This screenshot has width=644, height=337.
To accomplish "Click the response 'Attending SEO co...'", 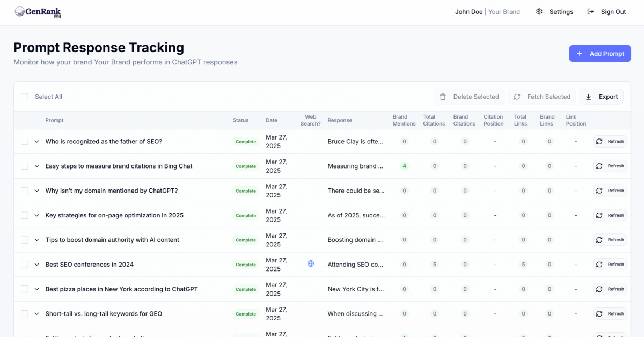I will tap(356, 265).
